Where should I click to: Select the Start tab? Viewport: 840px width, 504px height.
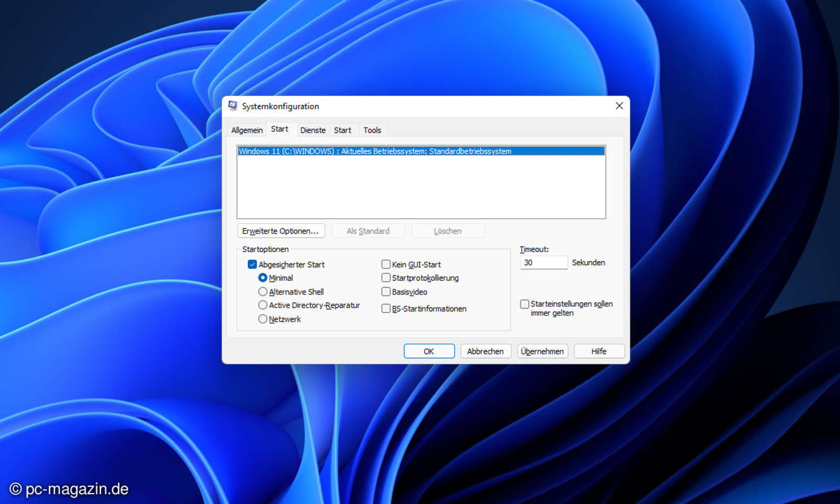[x=280, y=129]
